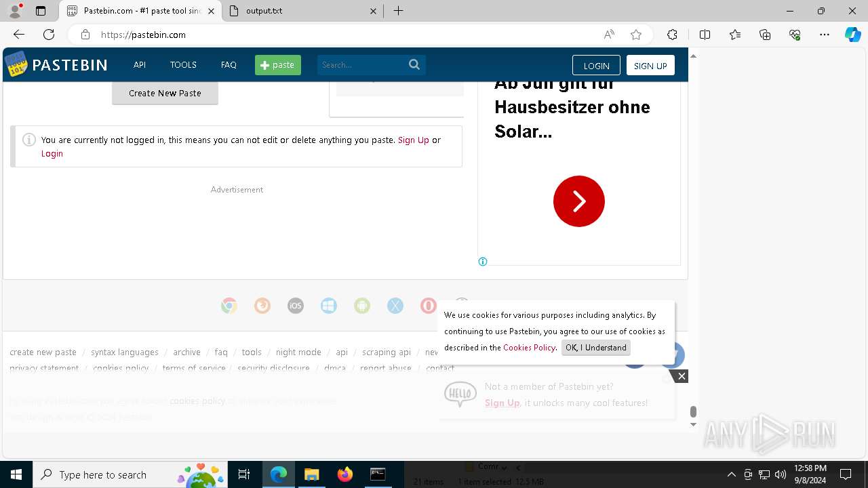Image resolution: width=868 pixels, height=488 pixels.
Task: Open Firefox from taskbar
Action: click(x=344, y=474)
